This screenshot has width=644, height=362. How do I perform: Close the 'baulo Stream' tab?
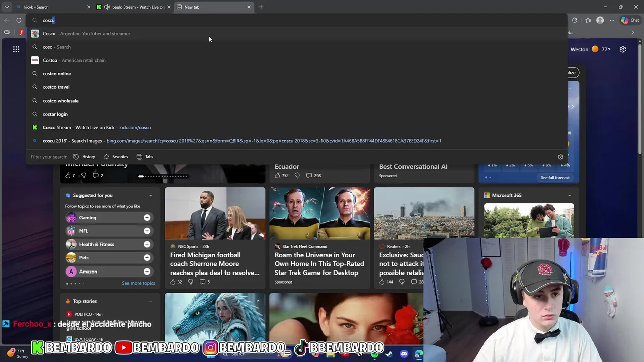[169, 7]
